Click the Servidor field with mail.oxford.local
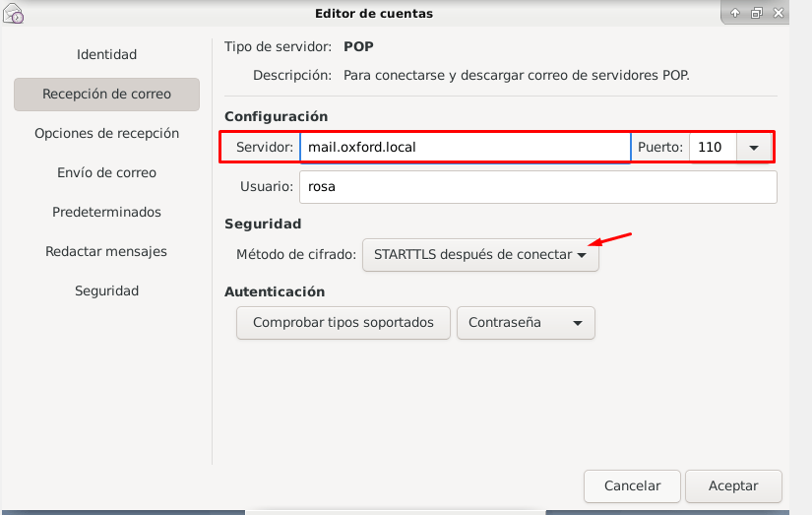This screenshot has width=812, height=515. pyautogui.click(x=465, y=148)
